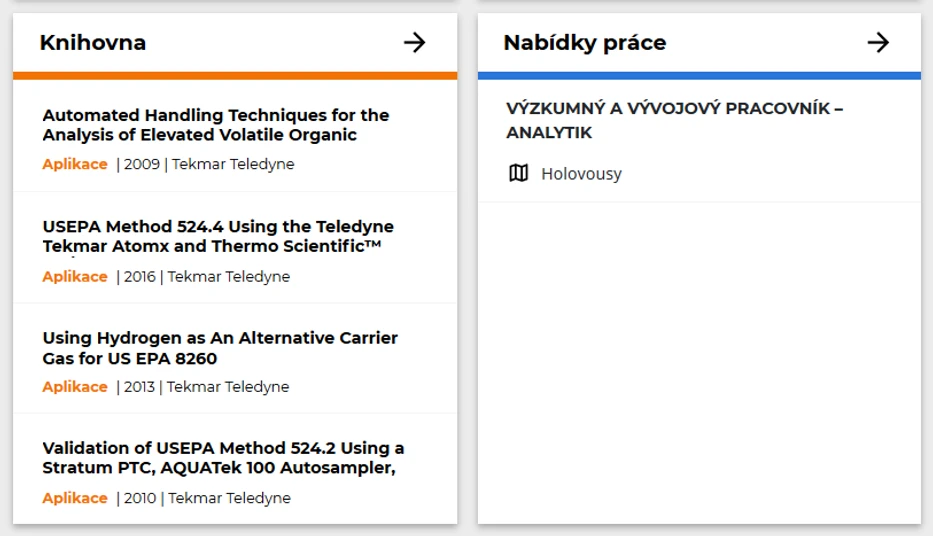Screen dimensions: 933x536
Task: Click the Holovousy location text
Action: point(581,174)
